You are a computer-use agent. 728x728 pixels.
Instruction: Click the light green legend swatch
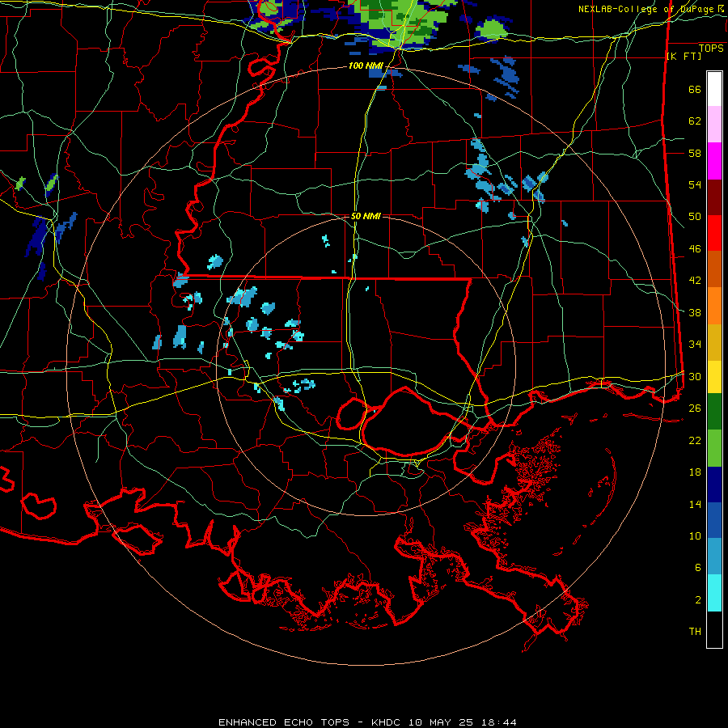point(714,448)
